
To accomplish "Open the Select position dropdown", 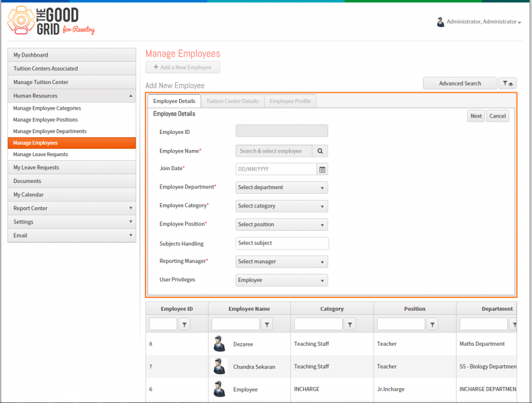I will coord(281,225).
